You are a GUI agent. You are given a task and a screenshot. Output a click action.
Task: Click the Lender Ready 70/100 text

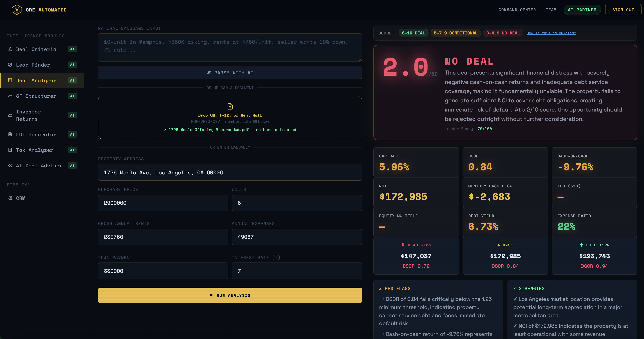coord(468,129)
